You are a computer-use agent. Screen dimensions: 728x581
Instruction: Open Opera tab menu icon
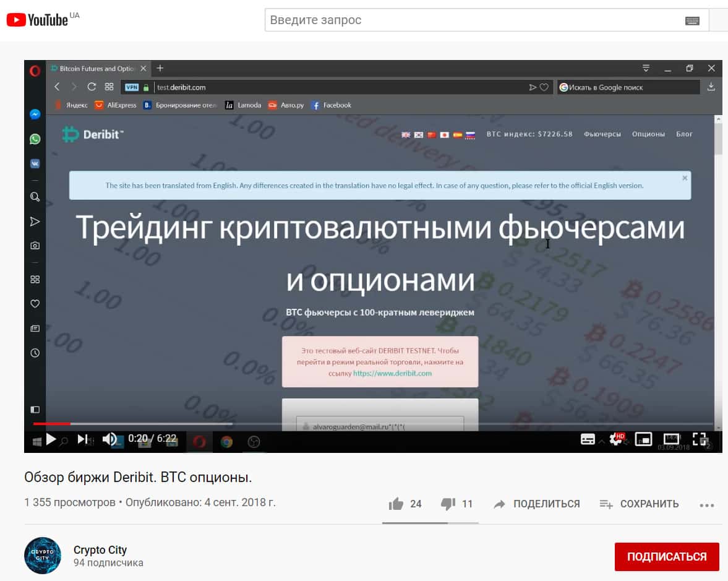(646, 68)
